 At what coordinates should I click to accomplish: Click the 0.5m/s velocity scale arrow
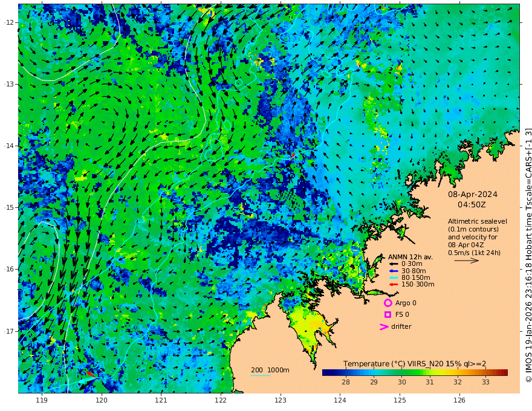pyautogui.click(x=467, y=261)
